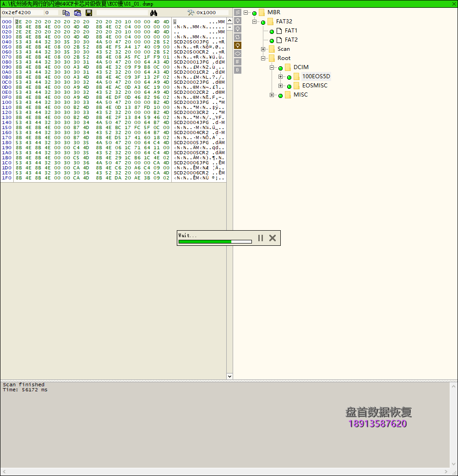Expand the EOSMISC folder node
This screenshot has height=476, width=458.
tap(280, 86)
